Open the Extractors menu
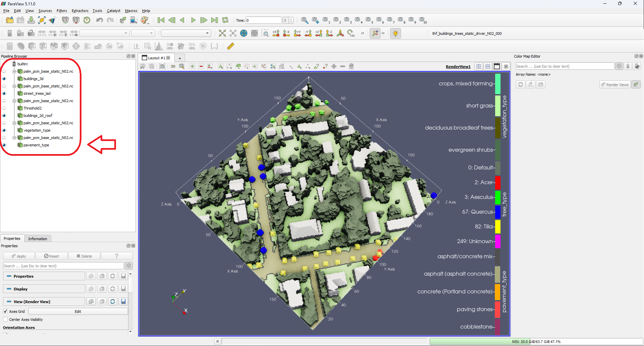Image resolution: width=644 pixels, height=346 pixels. 80,11
